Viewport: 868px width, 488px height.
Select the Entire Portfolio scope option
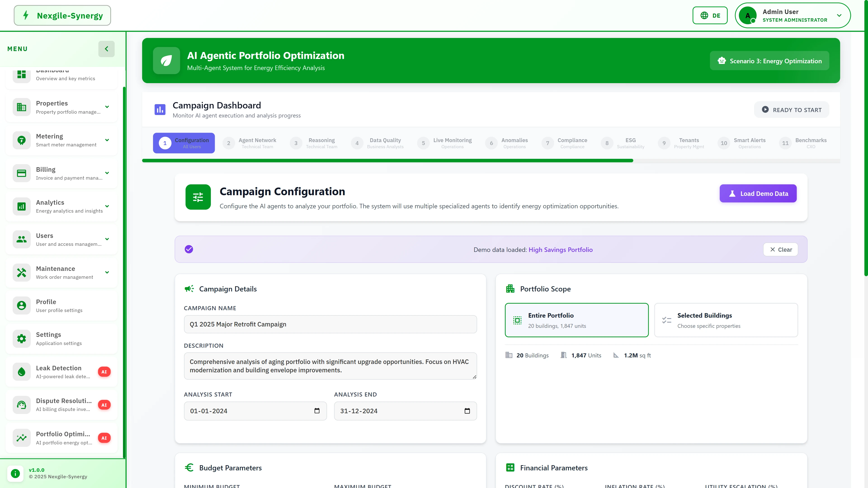point(577,320)
